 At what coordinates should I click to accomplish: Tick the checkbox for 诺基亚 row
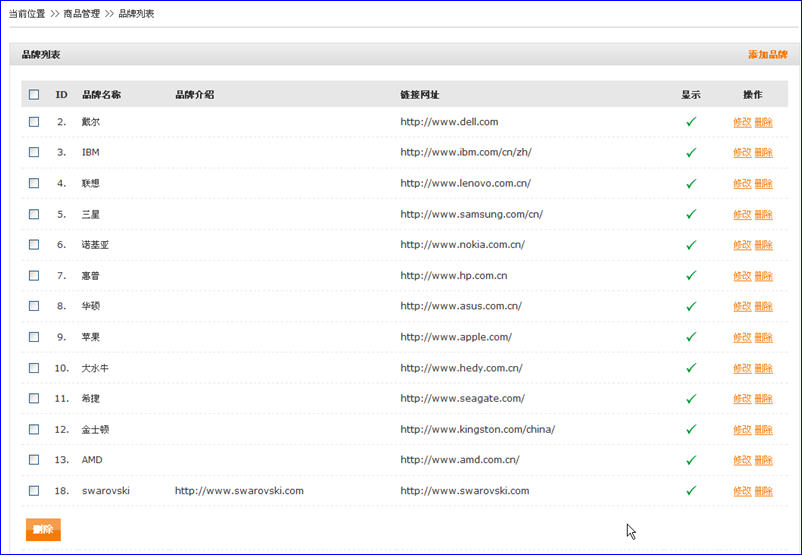[34, 245]
